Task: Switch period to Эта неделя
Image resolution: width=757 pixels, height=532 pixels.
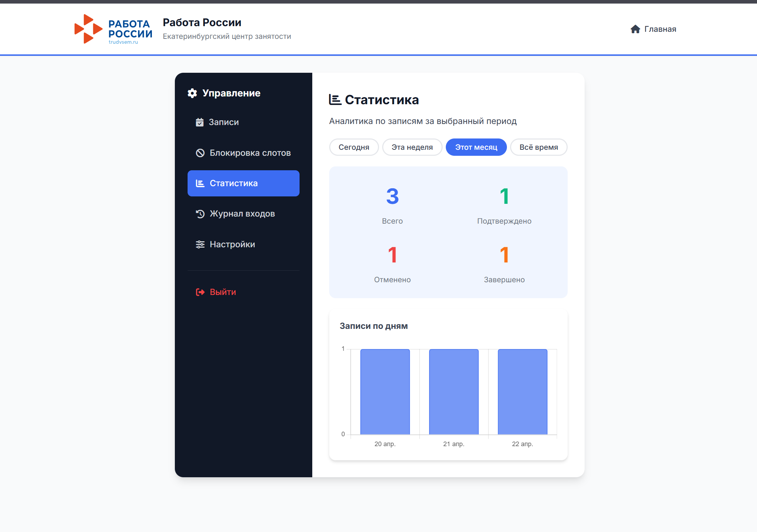Action: click(x=412, y=147)
